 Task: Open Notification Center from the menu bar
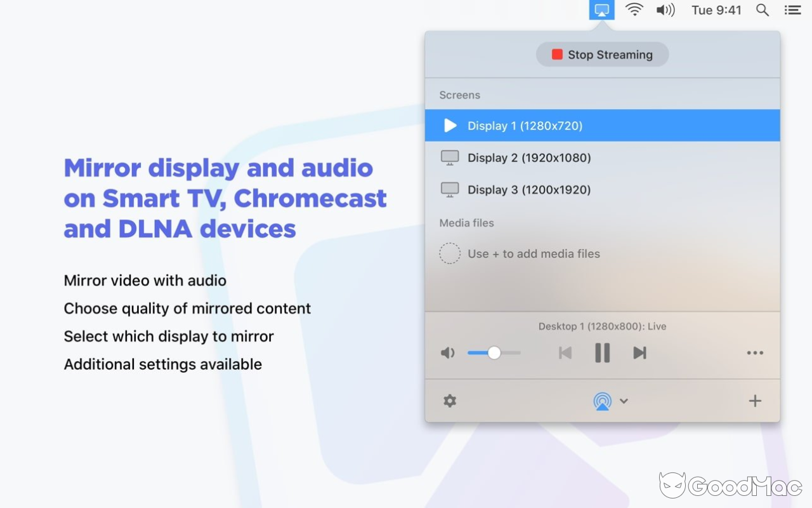[x=792, y=10]
